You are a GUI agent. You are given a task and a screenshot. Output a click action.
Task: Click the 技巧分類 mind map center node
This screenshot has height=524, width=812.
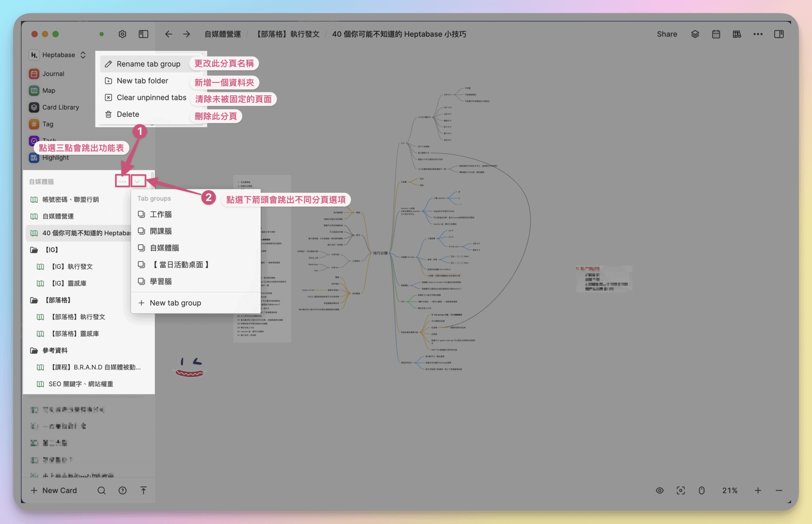380,253
